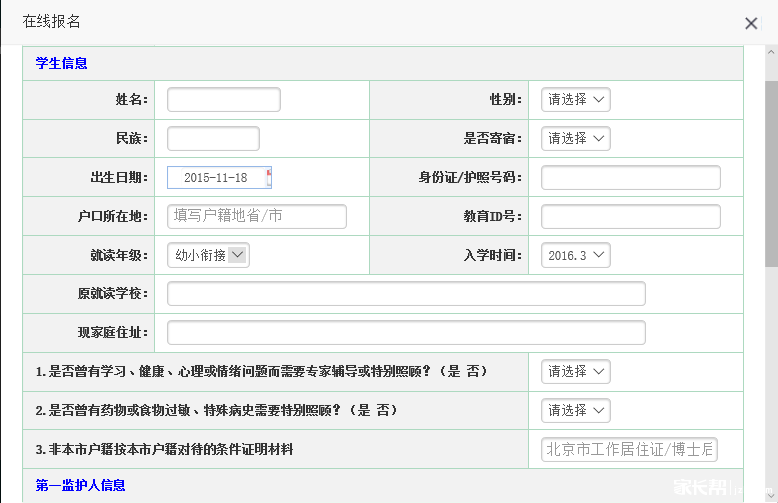This screenshot has width=778, height=503.
Task: Click the vertical scrollbar on the right
Action: tap(771, 170)
